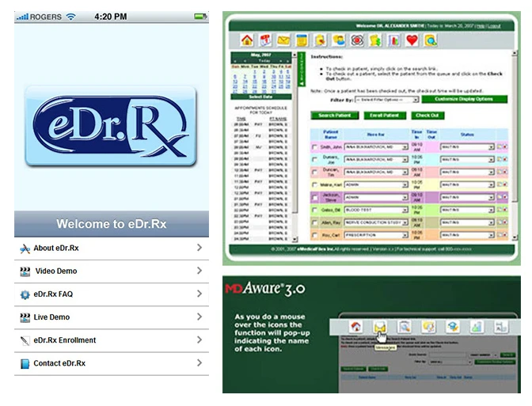Open Video Demo menu item
The image size is (532, 406).
(x=112, y=271)
